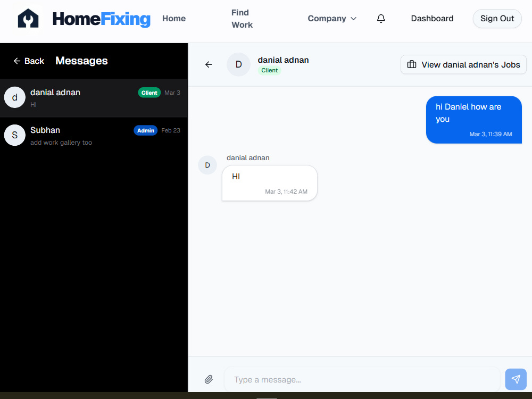Focus the Type a message field
This screenshot has height=399, width=532.
point(362,379)
